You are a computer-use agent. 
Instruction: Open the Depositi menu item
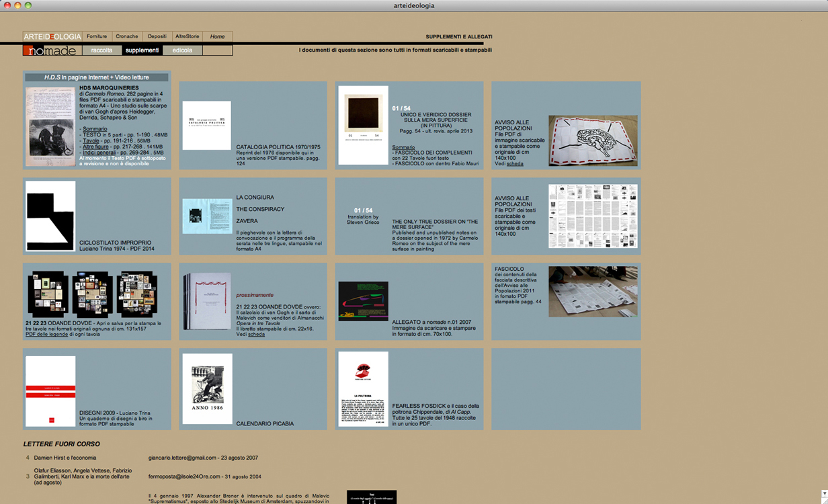pyautogui.click(x=157, y=36)
